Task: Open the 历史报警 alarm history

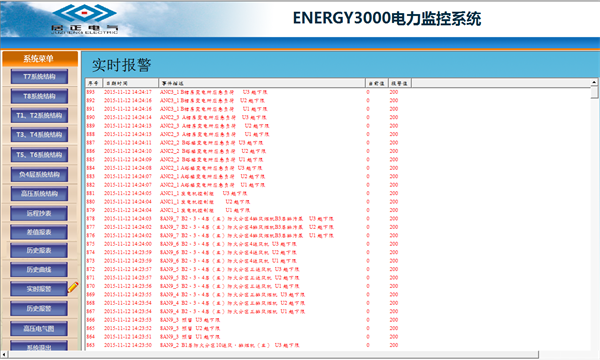Action: pos(39,308)
